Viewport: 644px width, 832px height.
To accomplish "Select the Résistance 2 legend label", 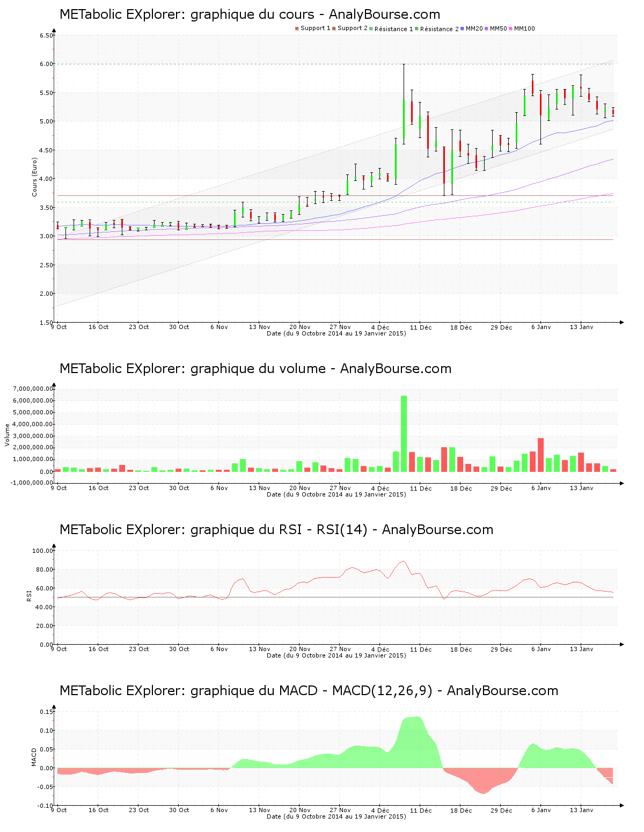I will click(440, 28).
